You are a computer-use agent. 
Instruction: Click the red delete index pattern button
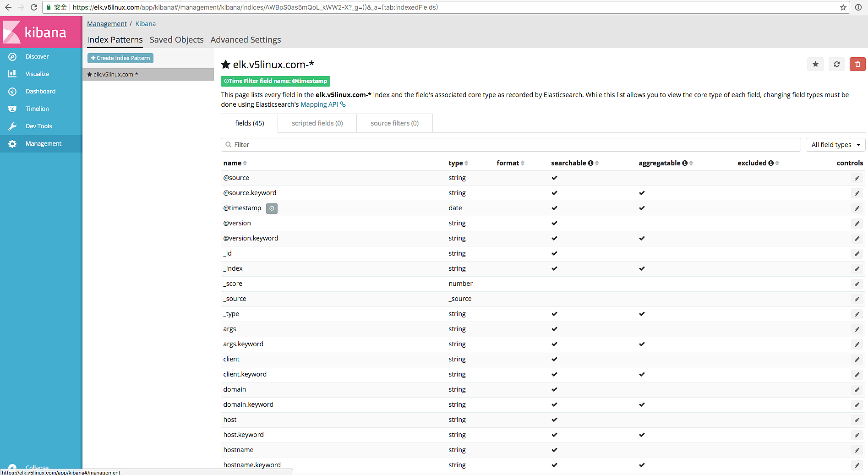pyautogui.click(x=857, y=65)
